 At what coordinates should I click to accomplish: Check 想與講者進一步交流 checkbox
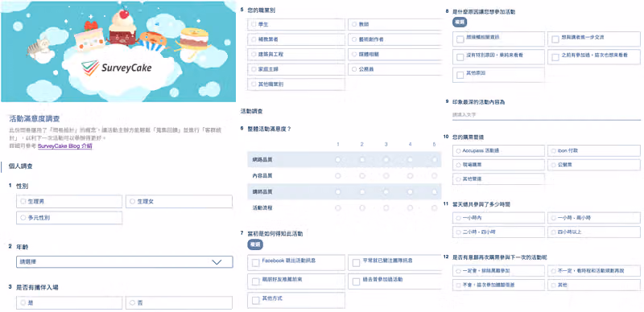click(x=555, y=39)
